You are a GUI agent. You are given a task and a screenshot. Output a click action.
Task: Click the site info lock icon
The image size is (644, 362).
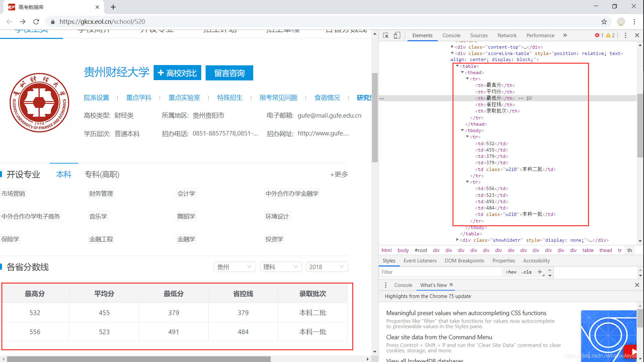[x=53, y=22]
